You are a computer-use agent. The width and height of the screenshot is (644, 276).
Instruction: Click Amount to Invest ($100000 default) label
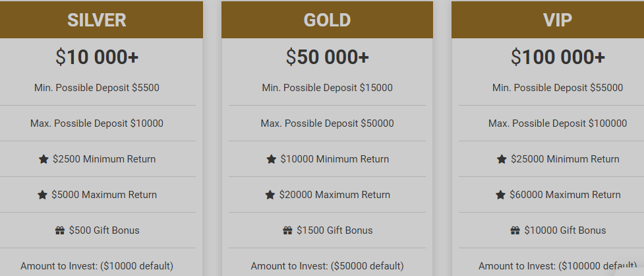click(558, 266)
